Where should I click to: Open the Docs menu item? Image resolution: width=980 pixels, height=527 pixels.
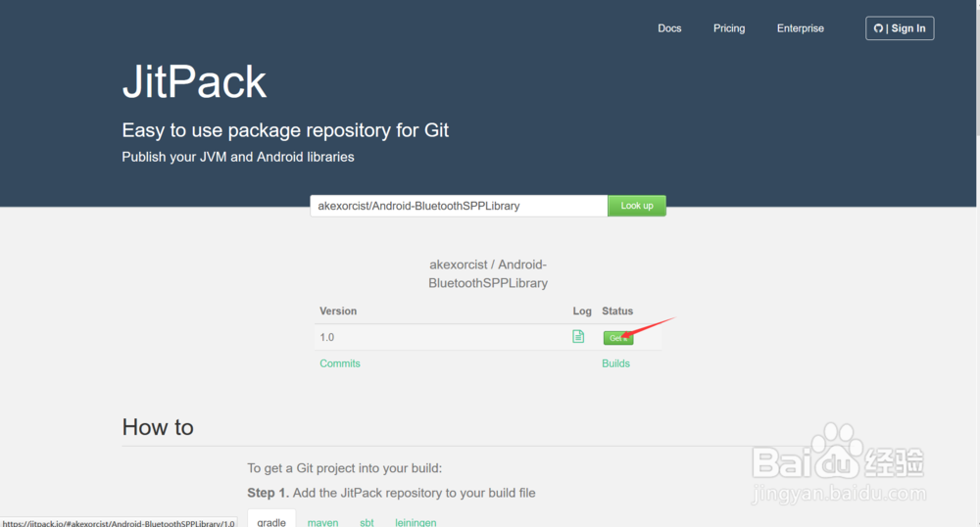pyautogui.click(x=669, y=28)
